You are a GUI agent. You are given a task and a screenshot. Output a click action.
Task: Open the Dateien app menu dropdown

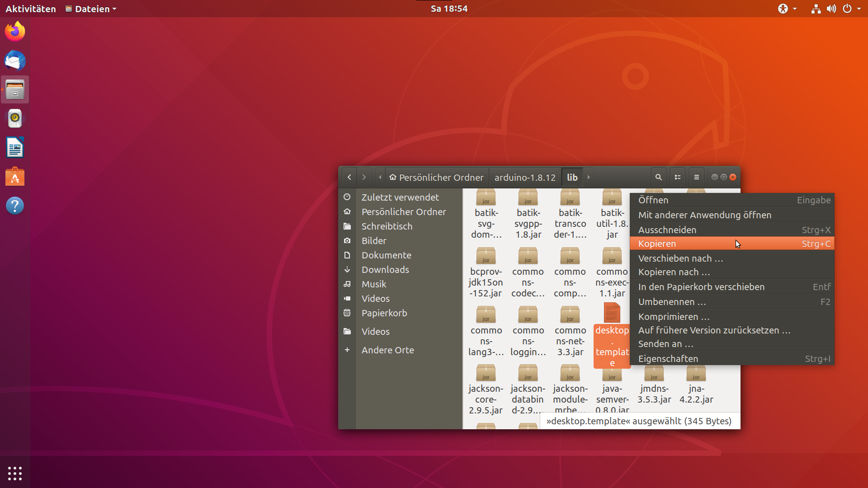tap(91, 9)
